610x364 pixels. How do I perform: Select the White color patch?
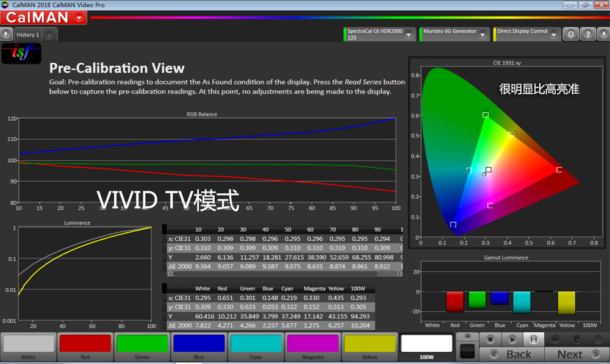pos(29,348)
